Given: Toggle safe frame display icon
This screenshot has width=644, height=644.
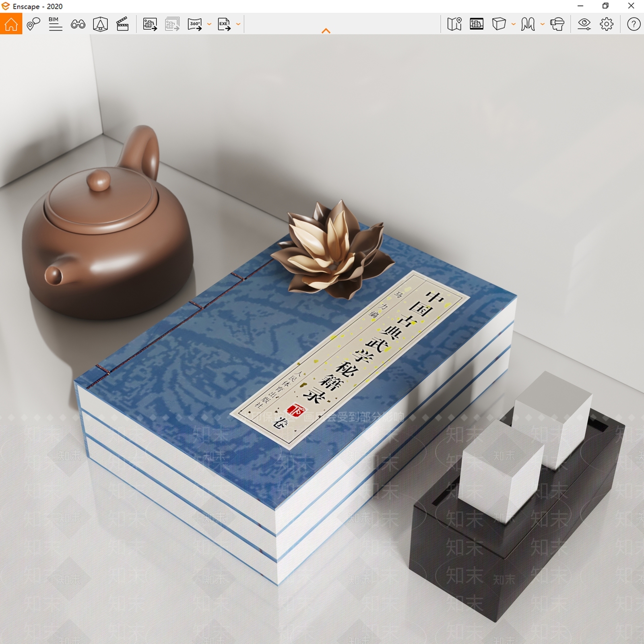Looking at the screenshot, I should point(477,24).
